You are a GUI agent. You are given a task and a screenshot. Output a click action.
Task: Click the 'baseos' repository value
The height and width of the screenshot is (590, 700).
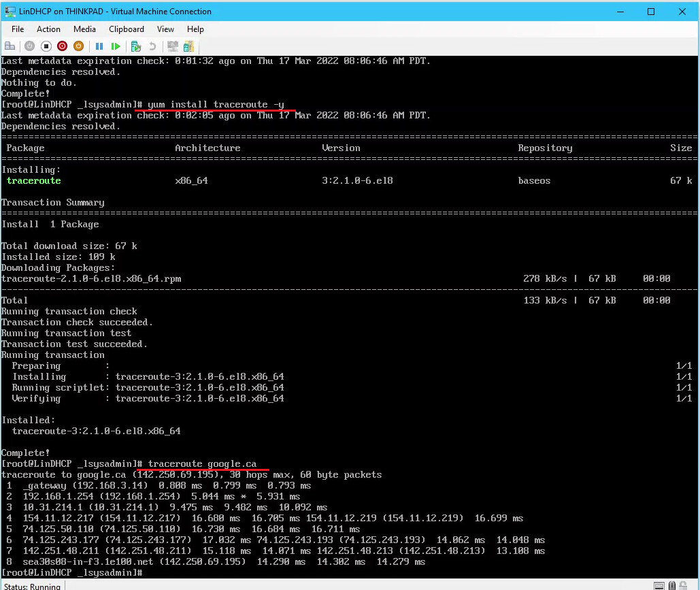point(534,180)
